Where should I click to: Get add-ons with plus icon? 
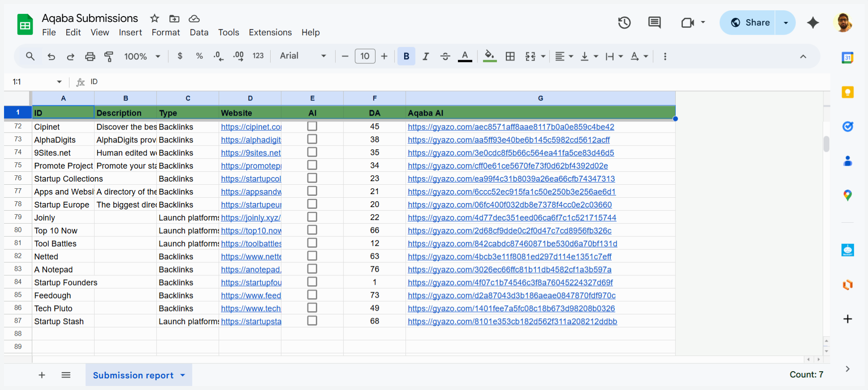(x=847, y=319)
